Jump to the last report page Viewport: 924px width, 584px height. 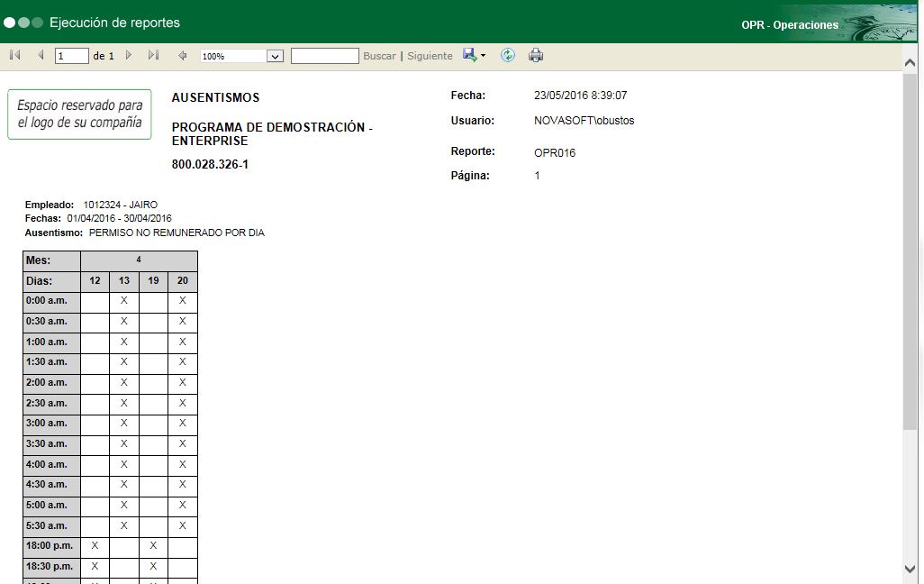pyautogui.click(x=153, y=56)
